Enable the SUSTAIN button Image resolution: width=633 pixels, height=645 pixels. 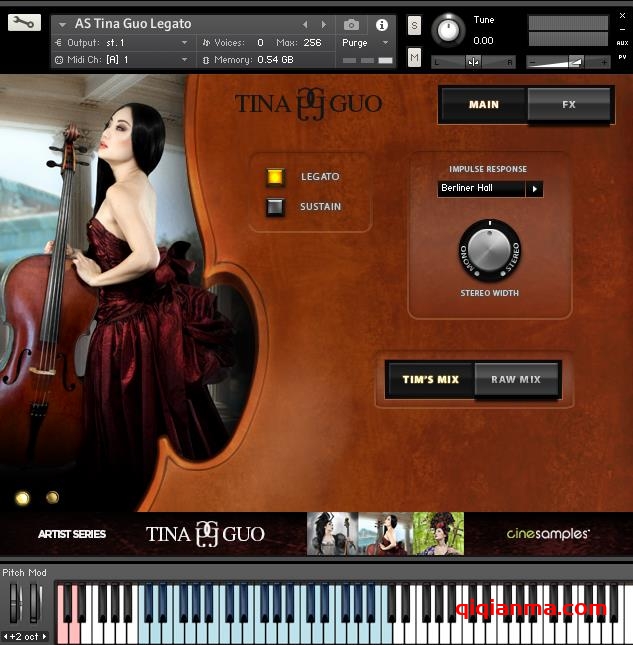tap(275, 207)
